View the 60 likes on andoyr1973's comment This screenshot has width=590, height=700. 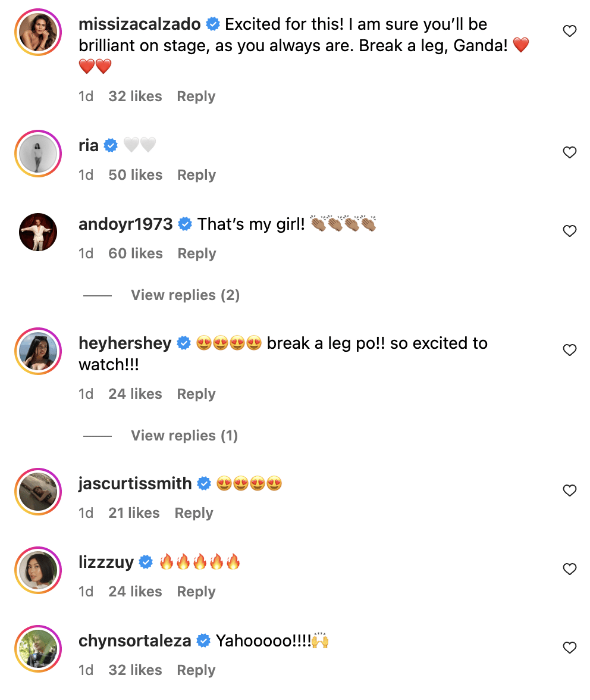click(135, 254)
